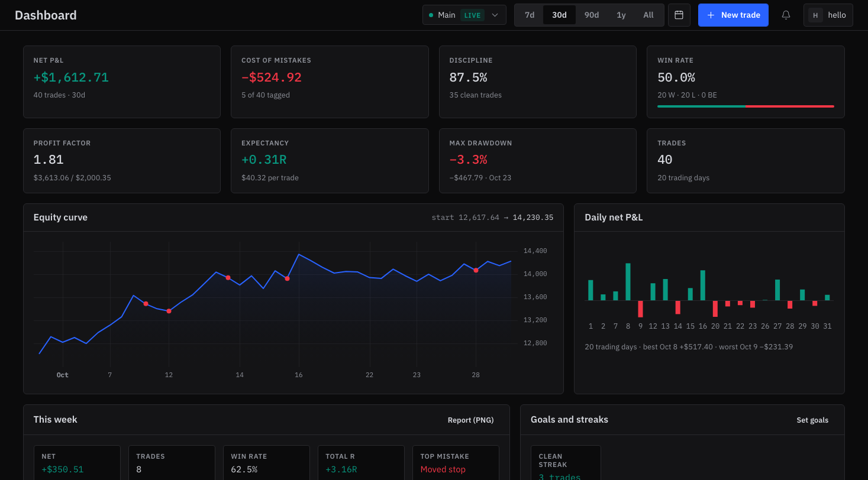Image resolution: width=868 pixels, height=480 pixels.
Task: Click the This week Net +$350.51 value
Action: click(x=63, y=469)
